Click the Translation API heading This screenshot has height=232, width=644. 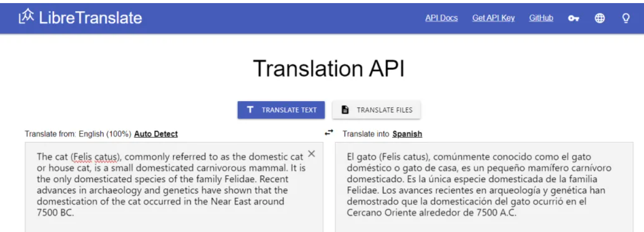click(329, 69)
